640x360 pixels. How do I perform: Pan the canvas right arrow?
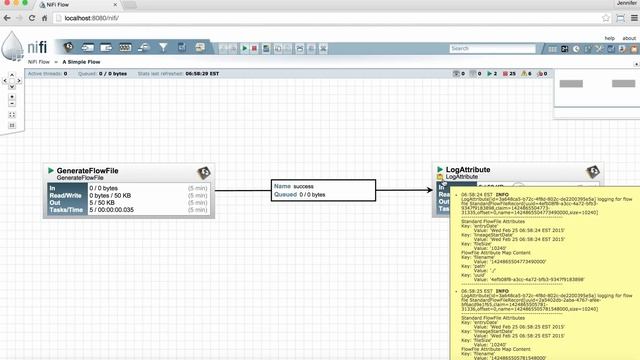pos(19,81)
